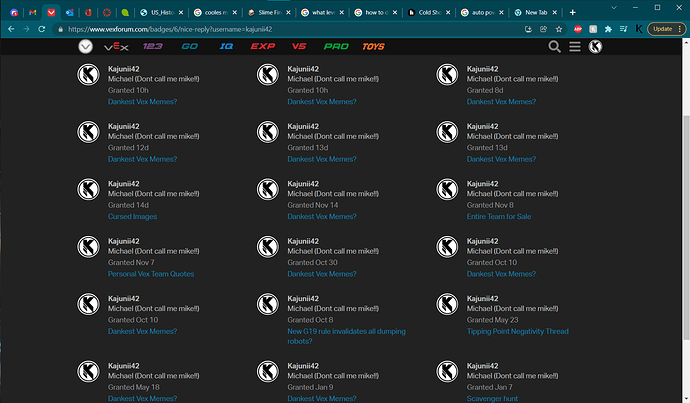Open Dankest Vex Memes link granted 12d
The height and width of the screenshot is (403, 690).
pos(143,159)
